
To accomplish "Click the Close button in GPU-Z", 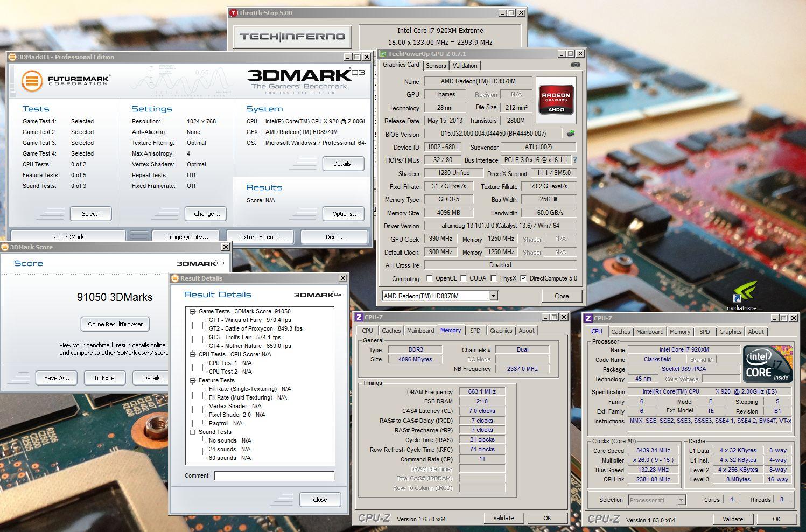I will (562, 296).
